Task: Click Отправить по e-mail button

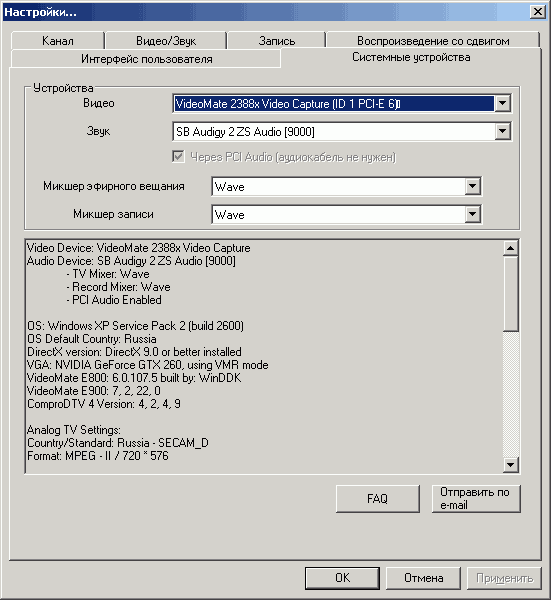Action: coord(476,499)
